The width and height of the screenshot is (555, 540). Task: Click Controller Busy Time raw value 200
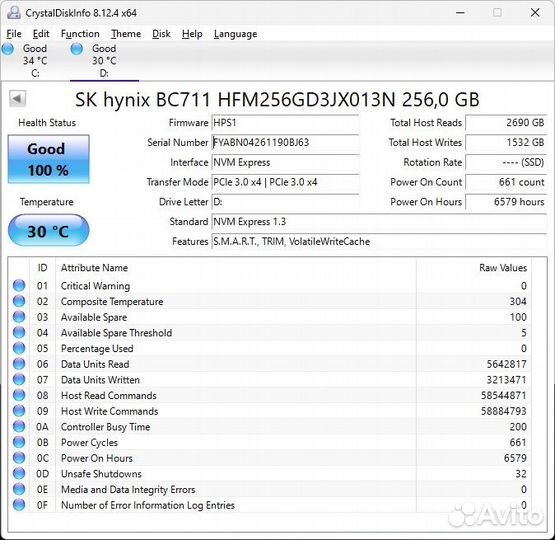tap(518, 427)
